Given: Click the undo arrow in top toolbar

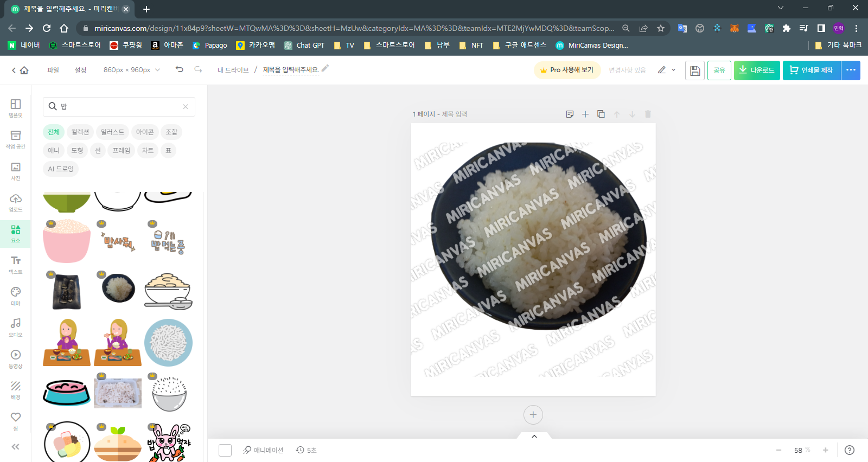Looking at the screenshot, I should (x=180, y=69).
